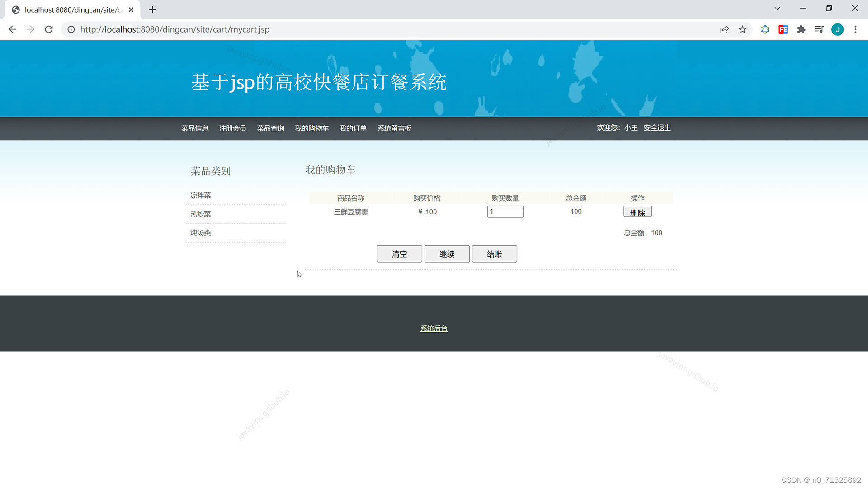Bookmark this page using the star icon
The height and width of the screenshot is (488, 868).
tap(742, 29)
